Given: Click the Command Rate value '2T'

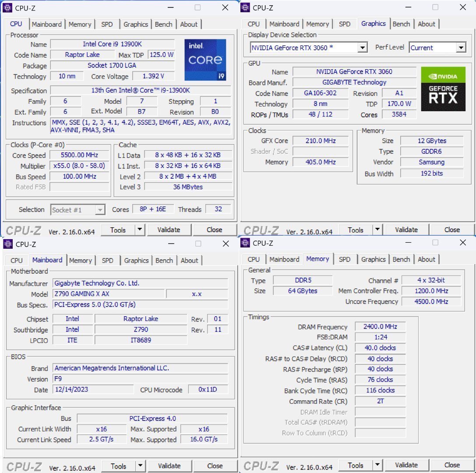Looking at the screenshot, I should point(381,401).
